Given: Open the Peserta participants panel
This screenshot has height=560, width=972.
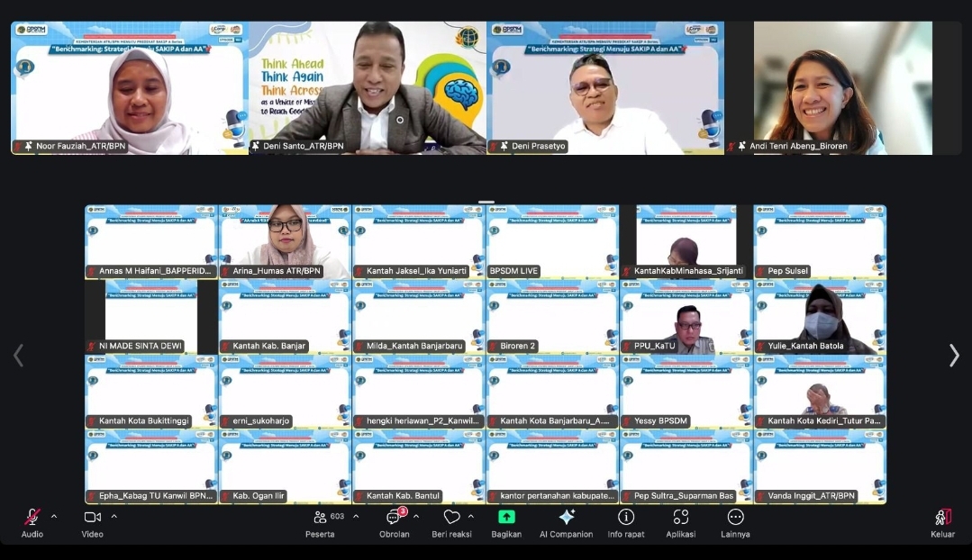Looking at the screenshot, I should point(320,518).
